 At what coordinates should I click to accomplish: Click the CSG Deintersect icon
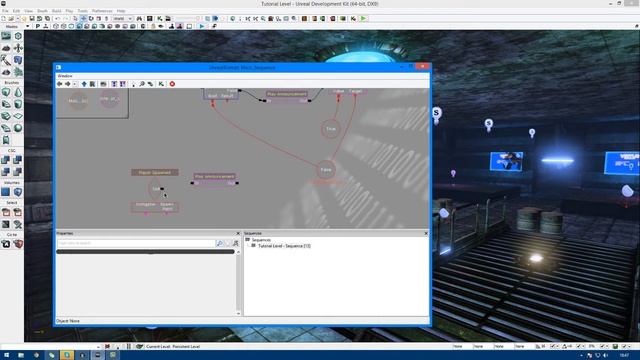point(18,172)
